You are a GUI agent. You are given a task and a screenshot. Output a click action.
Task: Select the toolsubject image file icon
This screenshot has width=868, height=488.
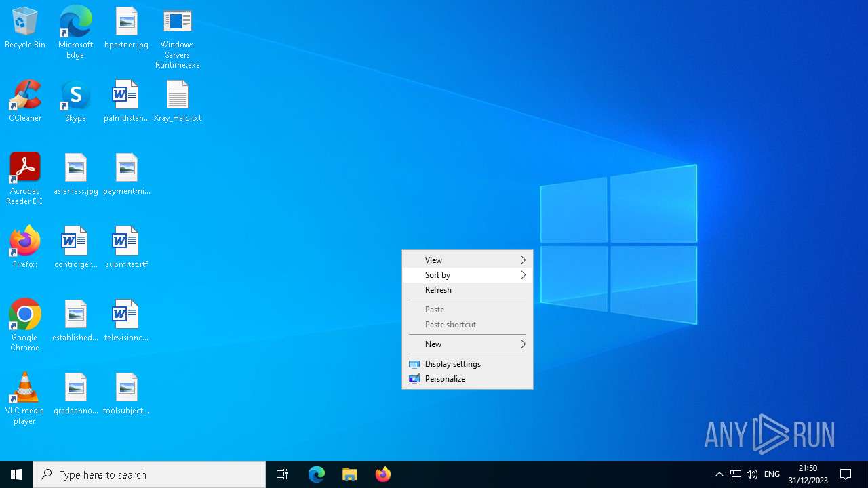[126, 394]
